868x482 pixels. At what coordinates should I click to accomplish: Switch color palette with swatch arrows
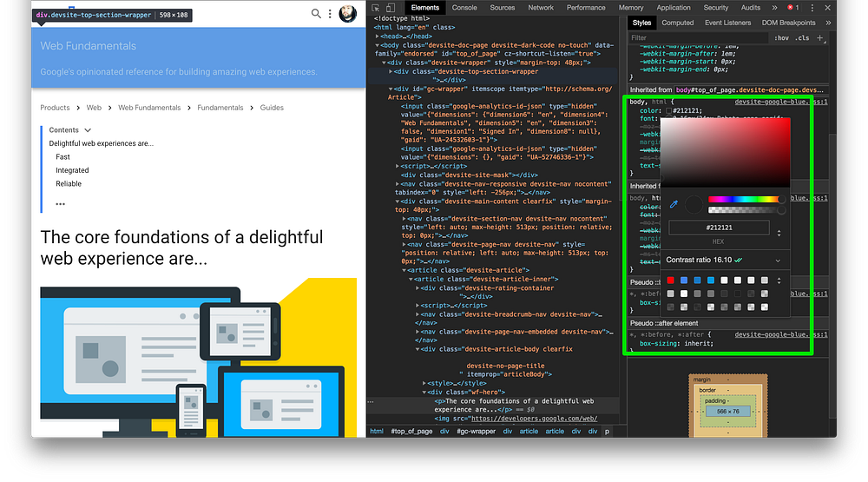tap(779, 281)
